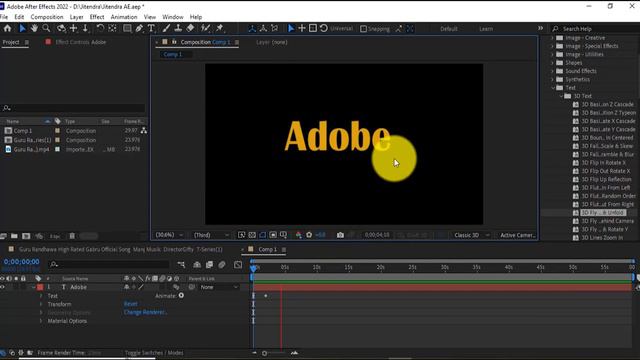Expand the Material Options property group
The height and width of the screenshot is (360, 640).
point(41,321)
